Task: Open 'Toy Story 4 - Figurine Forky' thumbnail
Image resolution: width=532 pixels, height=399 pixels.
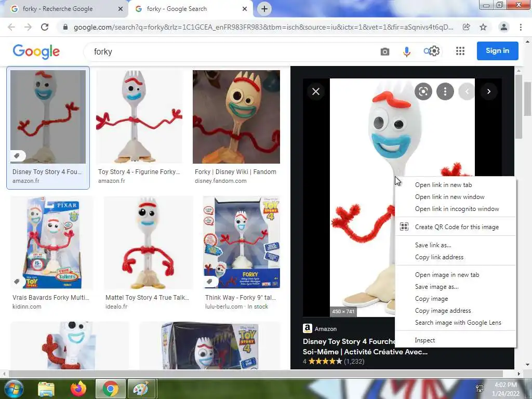Action: pos(139,117)
